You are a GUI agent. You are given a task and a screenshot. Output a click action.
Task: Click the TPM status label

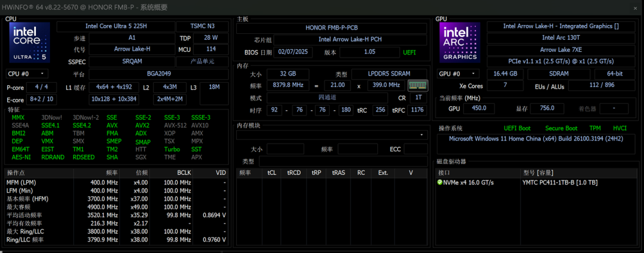(595, 129)
